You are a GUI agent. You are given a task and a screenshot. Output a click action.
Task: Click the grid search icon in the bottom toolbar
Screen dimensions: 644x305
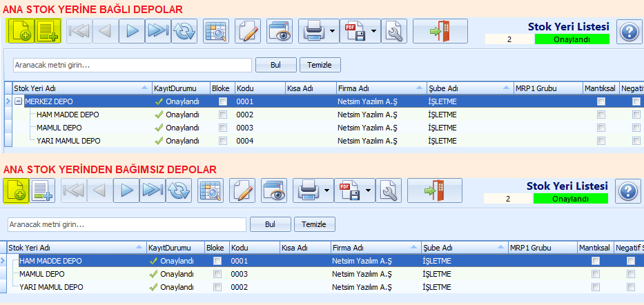(x=211, y=190)
